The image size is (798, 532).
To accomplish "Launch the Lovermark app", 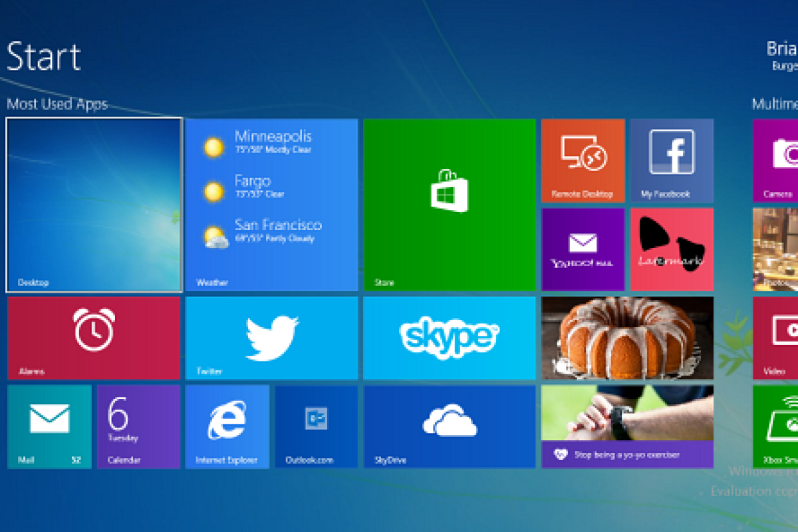I will click(x=670, y=248).
